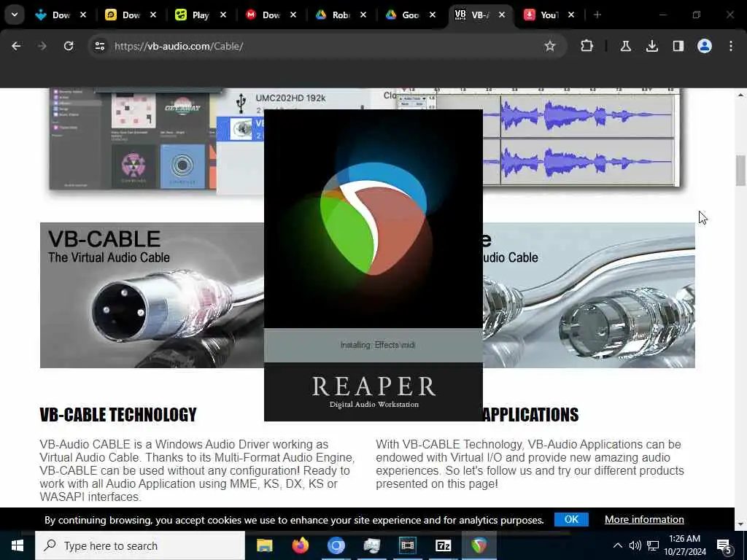Open File Explorer from the taskbar
Image resolution: width=747 pixels, height=560 pixels.
[x=264, y=545]
